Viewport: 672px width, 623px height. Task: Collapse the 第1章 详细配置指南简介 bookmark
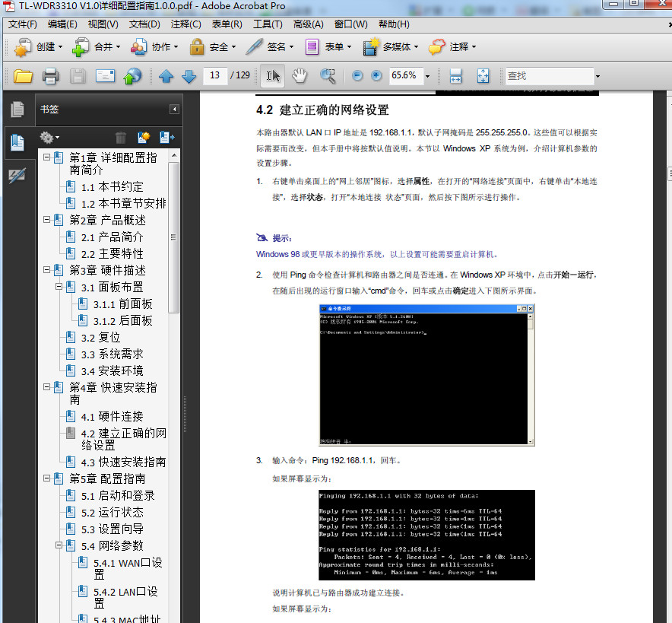tap(46, 157)
